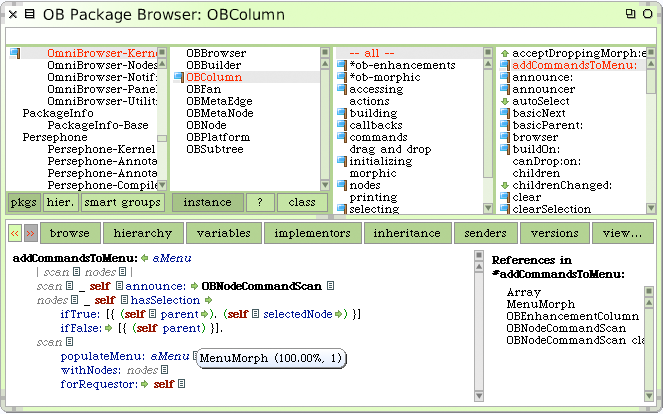663x414 pixels.
Task: Click the green arrow next to addCommandsToMenu: header
Action: [145, 258]
